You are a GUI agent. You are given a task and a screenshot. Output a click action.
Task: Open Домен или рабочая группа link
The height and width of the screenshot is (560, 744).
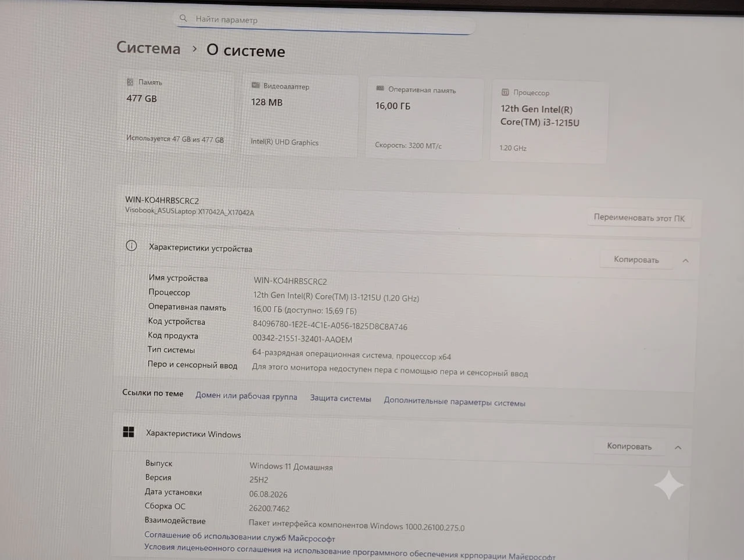tap(246, 396)
